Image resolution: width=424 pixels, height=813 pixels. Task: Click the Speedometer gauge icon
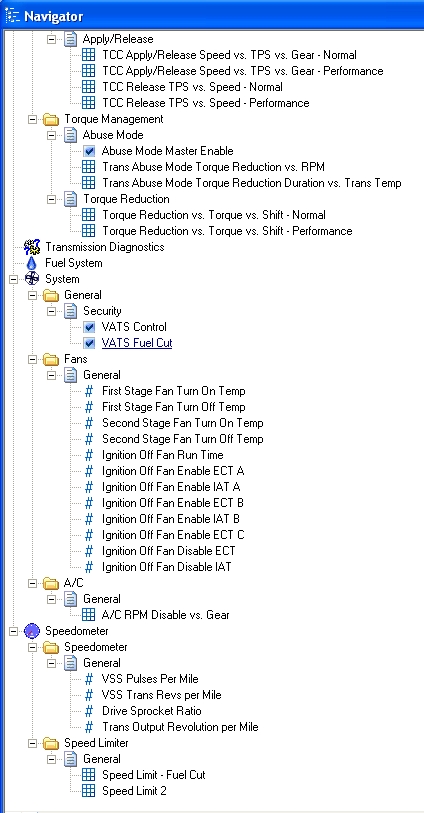tap(32, 631)
